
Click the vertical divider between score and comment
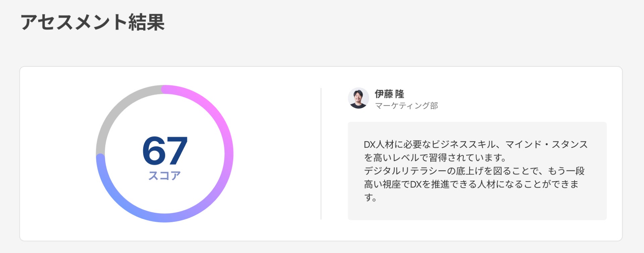point(321,154)
